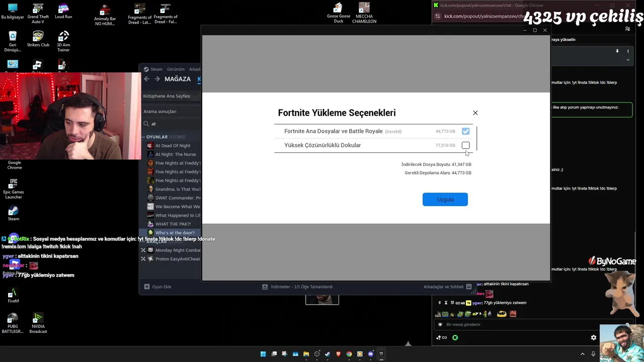644x362 pixels.
Task: Open Epic Games Launcher desktop shortcut
Action: 14,189
